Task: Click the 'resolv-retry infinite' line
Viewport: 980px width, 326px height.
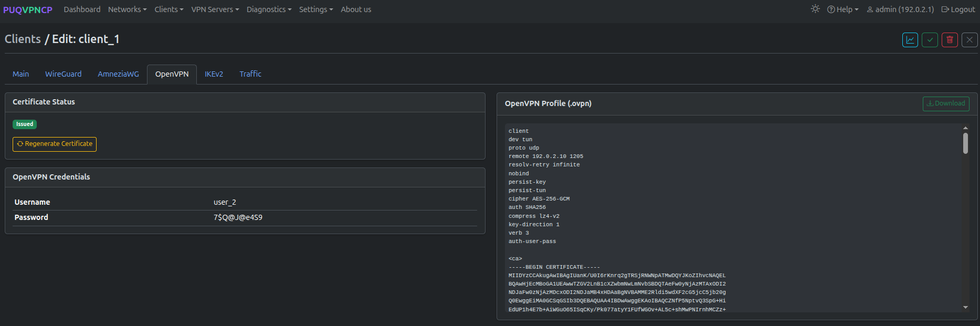Action: [544, 165]
